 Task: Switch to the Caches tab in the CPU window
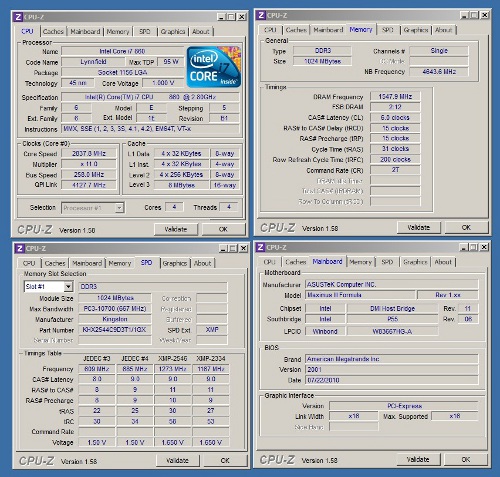tap(53, 32)
